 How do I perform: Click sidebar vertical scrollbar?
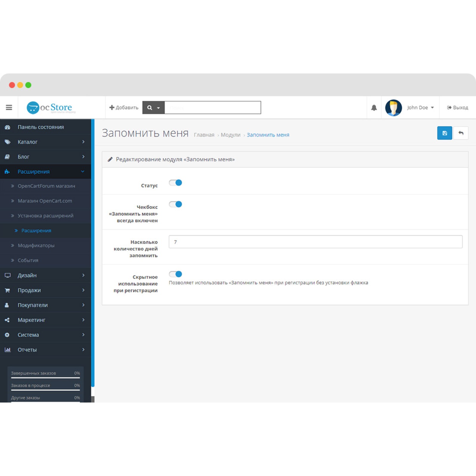point(93,253)
